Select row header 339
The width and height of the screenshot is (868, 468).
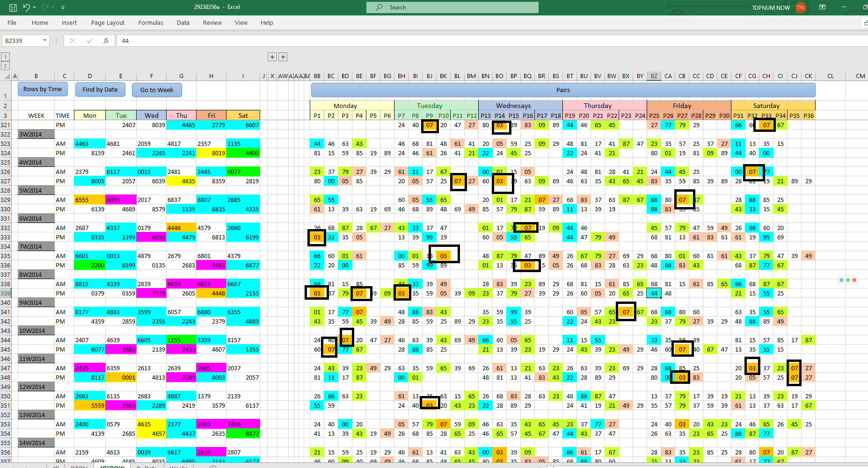pyautogui.click(x=5, y=294)
